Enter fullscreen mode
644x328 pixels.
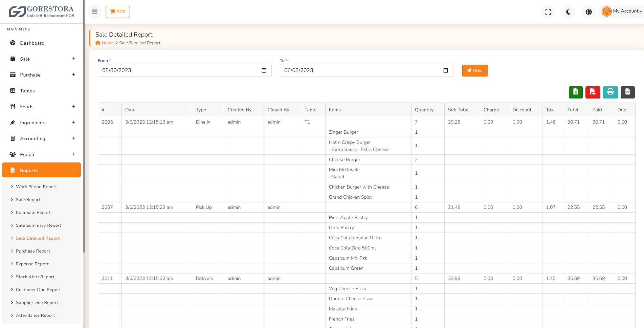548,12
